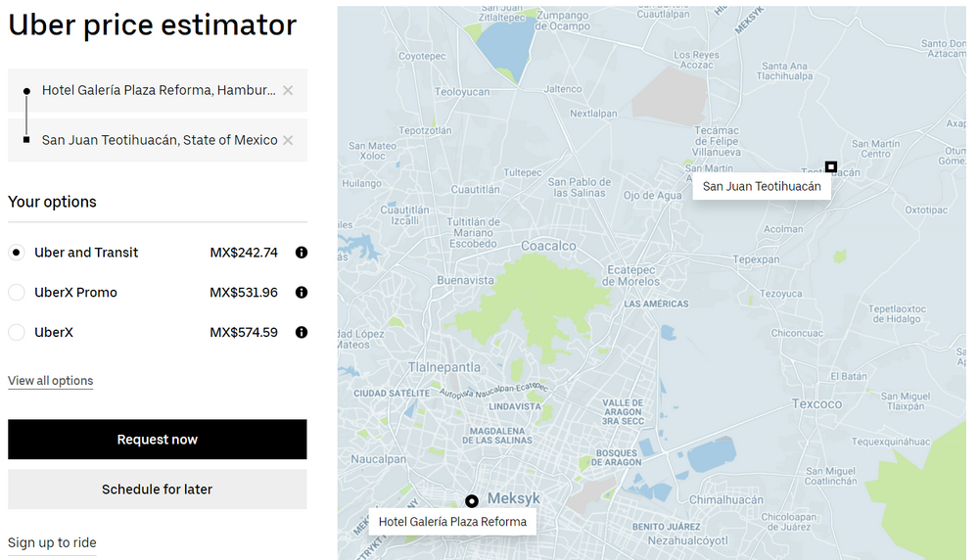Click the Hotel Galería Plaza Reforma map label
Viewport: 979px width, 560px height.
[452, 522]
